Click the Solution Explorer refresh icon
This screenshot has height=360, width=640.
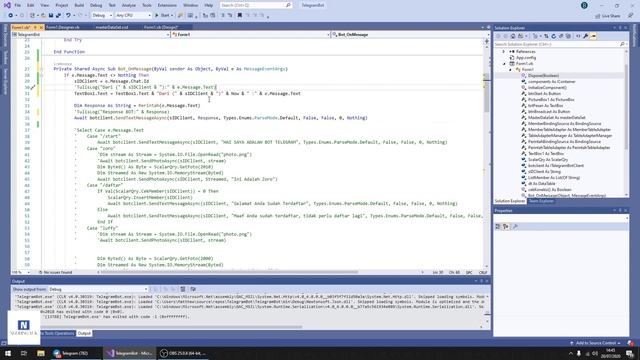pos(553,36)
